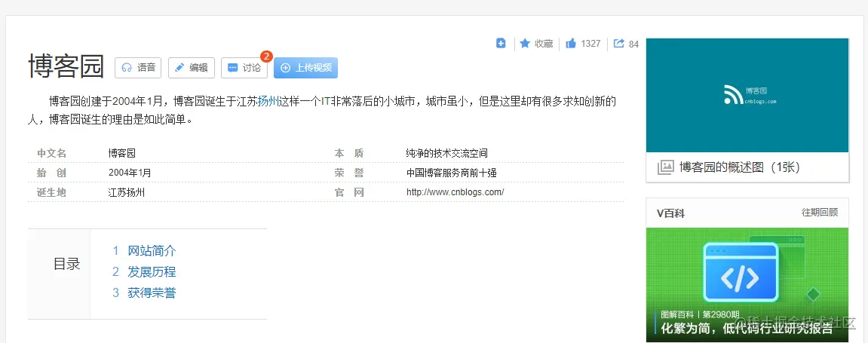Open the V百科 low-code report thumbnail

747,285
